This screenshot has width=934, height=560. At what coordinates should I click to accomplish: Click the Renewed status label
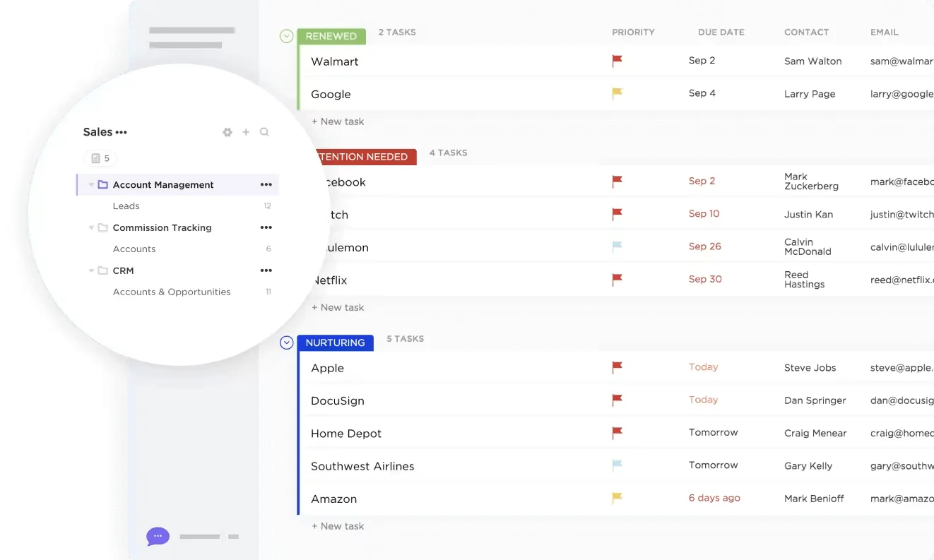[331, 36]
